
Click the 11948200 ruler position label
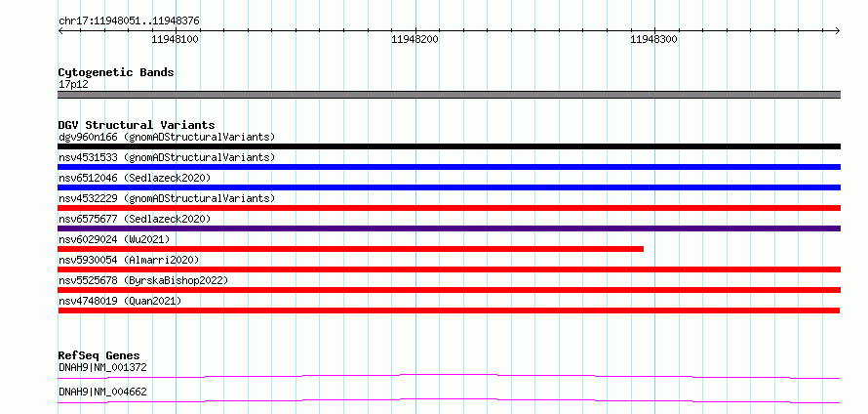click(415, 39)
